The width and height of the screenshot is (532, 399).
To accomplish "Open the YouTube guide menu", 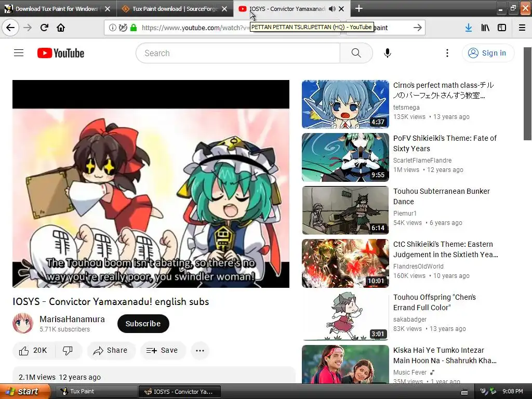I will [19, 53].
